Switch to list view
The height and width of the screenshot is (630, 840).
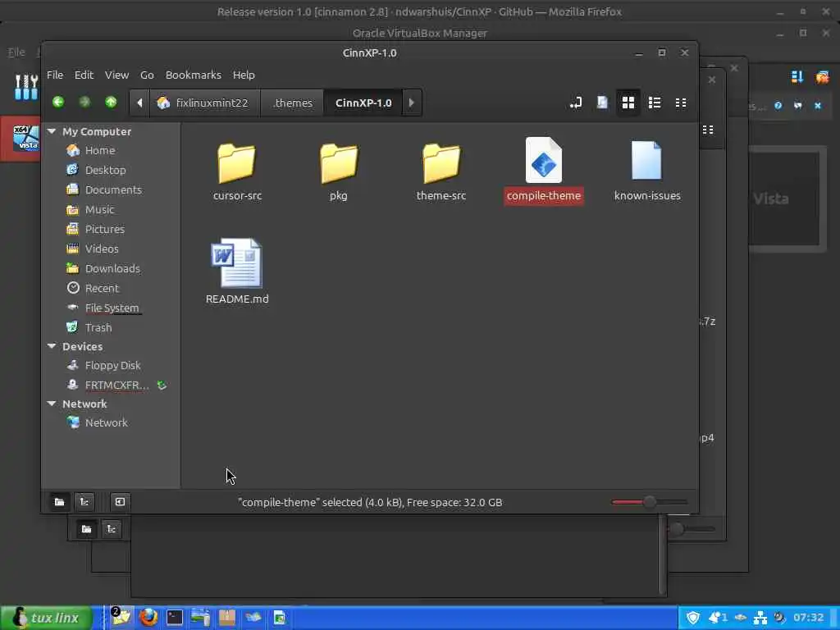654,103
